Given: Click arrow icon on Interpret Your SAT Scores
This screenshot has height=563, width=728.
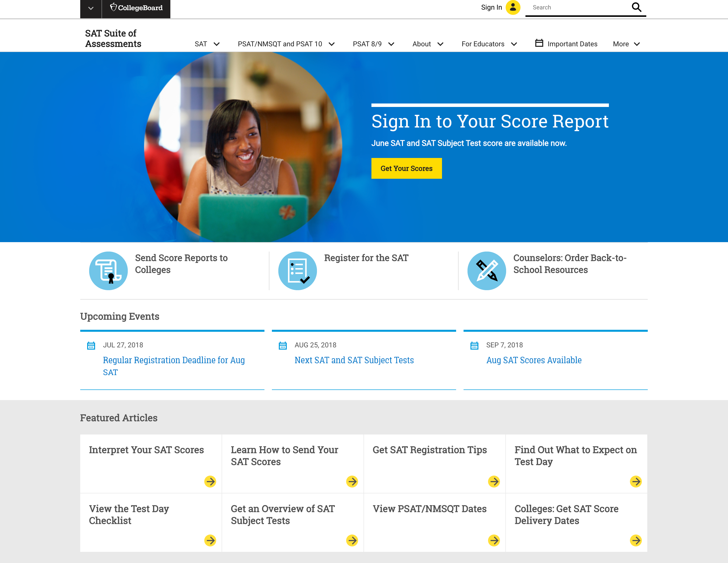Looking at the screenshot, I should pos(210,481).
